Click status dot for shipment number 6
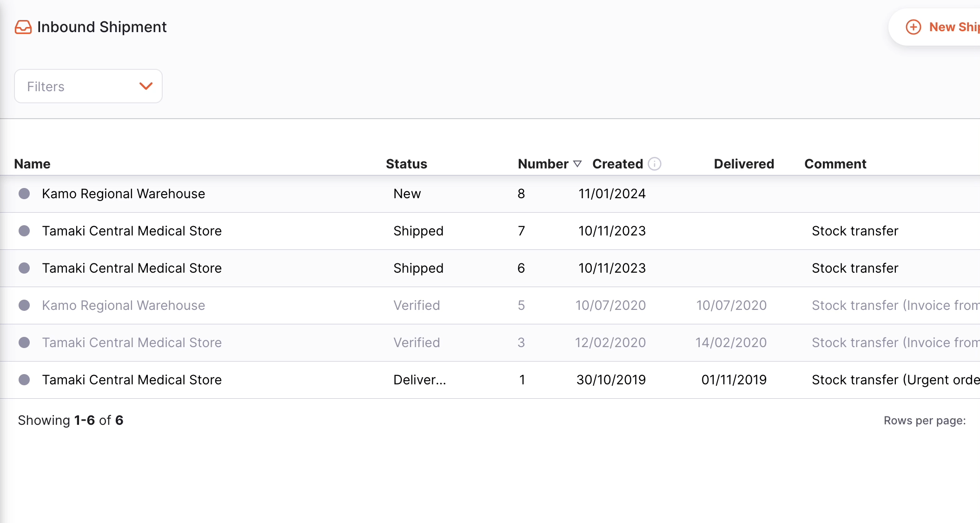The height and width of the screenshot is (523, 980). click(x=24, y=268)
